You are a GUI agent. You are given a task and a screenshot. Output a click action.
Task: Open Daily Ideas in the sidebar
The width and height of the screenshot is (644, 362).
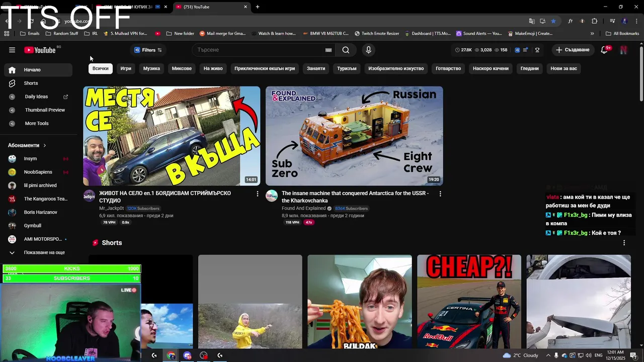click(x=38, y=97)
